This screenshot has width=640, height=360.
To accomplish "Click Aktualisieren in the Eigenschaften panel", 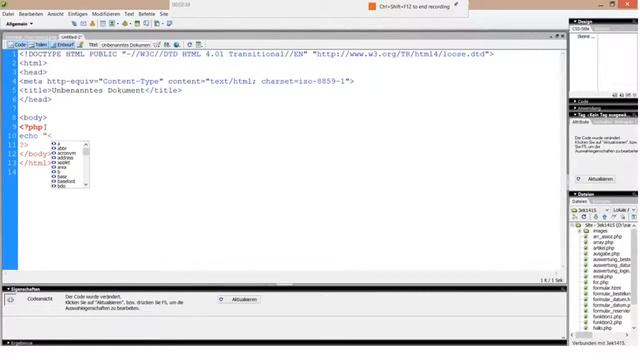I will coord(240,300).
